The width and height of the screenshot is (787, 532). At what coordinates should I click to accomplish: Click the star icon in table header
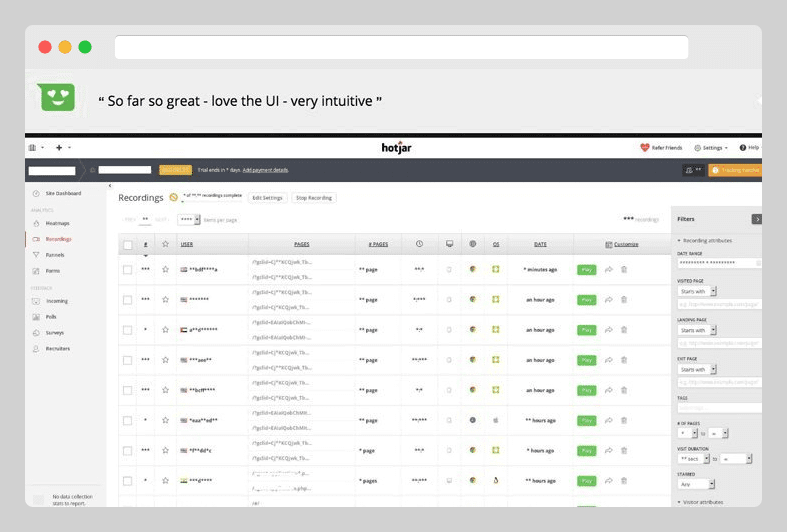[165, 244]
